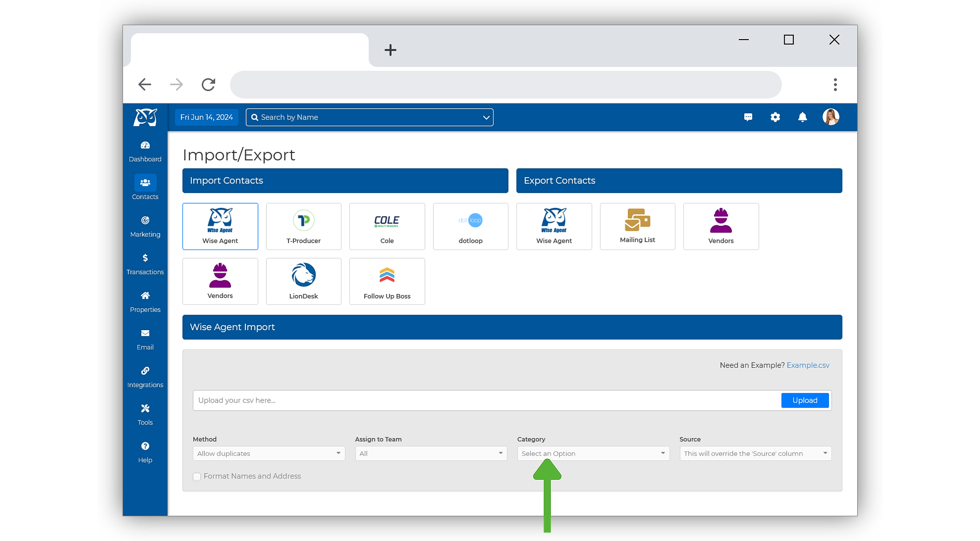Open the Properties sidebar item

click(x=145, y=302)
